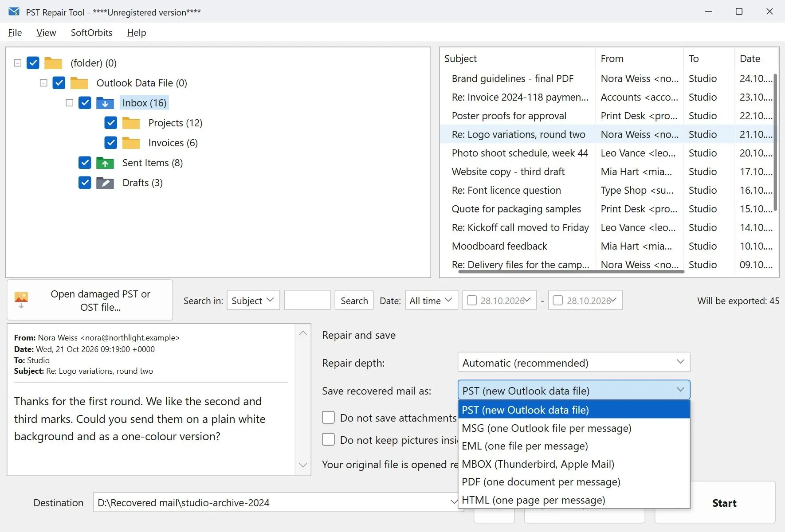Open the Help menu
Screen dimensions: 785x532
point(137,33)
